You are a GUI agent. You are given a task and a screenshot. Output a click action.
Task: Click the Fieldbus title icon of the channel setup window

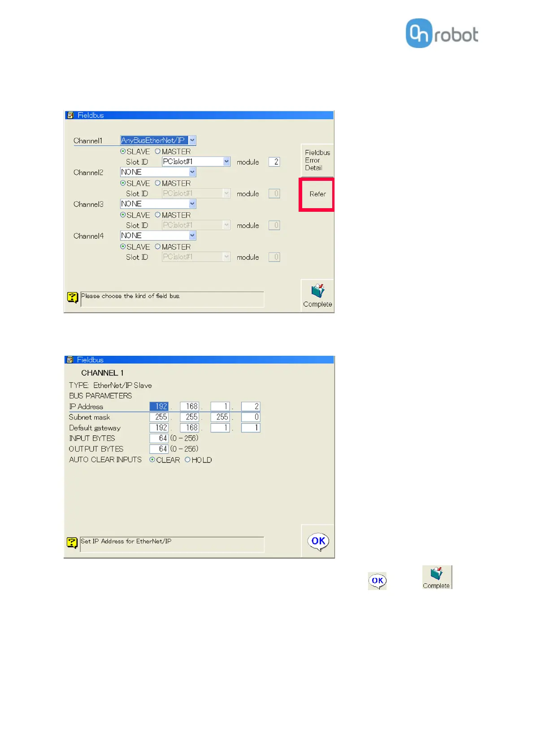pos(70,115)
